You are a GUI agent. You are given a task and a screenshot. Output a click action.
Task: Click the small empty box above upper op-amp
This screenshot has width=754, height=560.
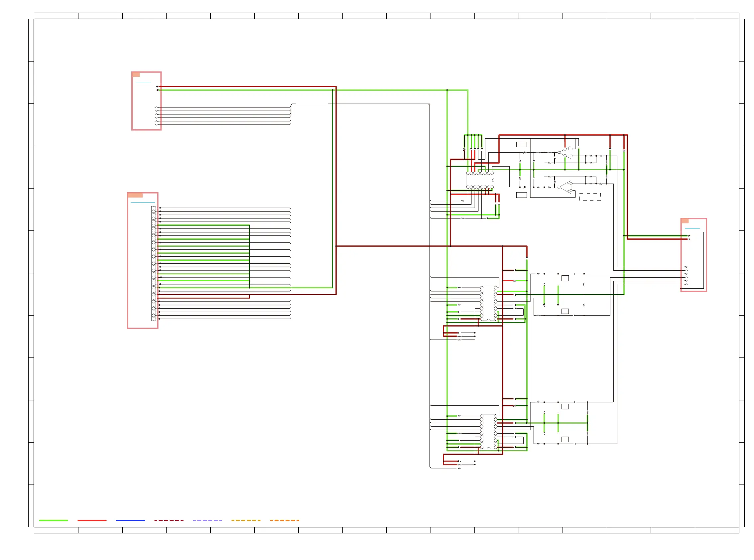521,145
